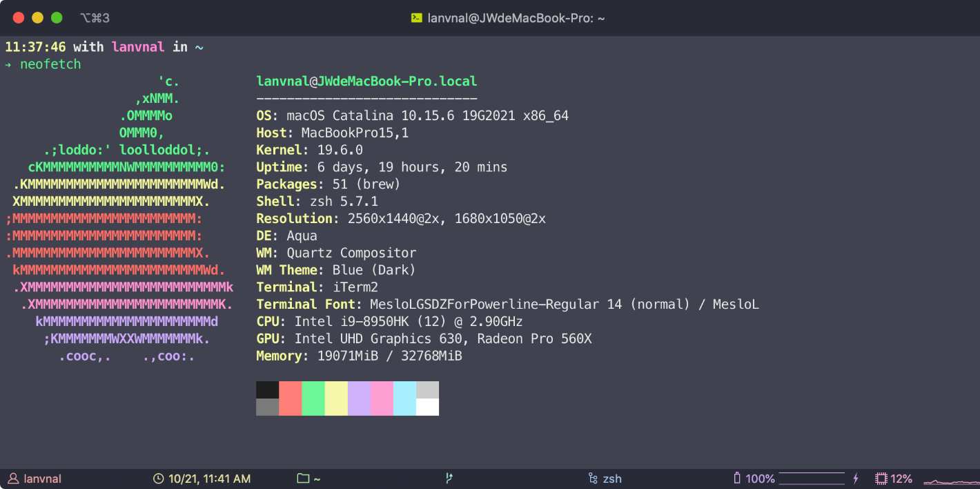
Task: Minimize the window using the yellow button
Action: [38, 18]
